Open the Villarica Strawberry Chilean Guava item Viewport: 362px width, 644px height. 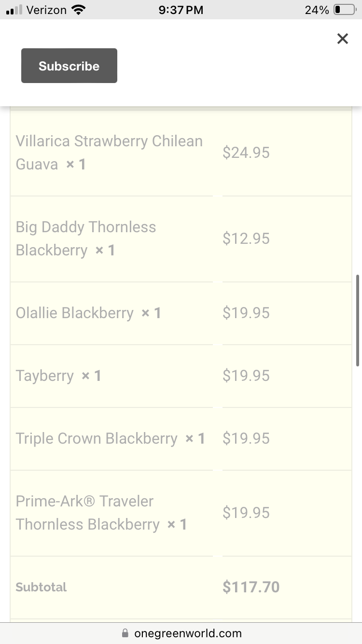point(109,153)
